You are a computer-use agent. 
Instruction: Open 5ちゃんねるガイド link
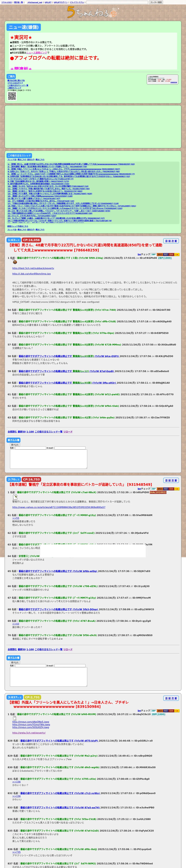click(15, 83)
